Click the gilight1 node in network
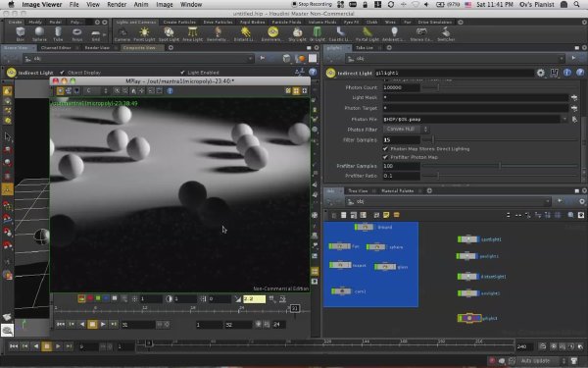588x368 pixels. tap(469, 318)
